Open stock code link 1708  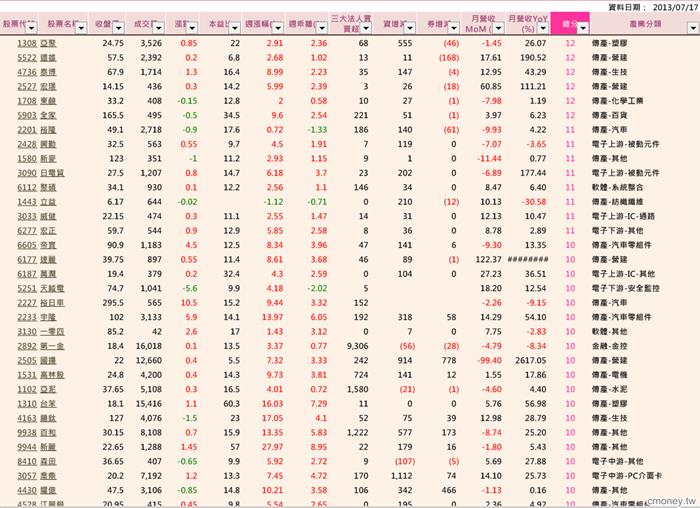click(x=27, y=101)
